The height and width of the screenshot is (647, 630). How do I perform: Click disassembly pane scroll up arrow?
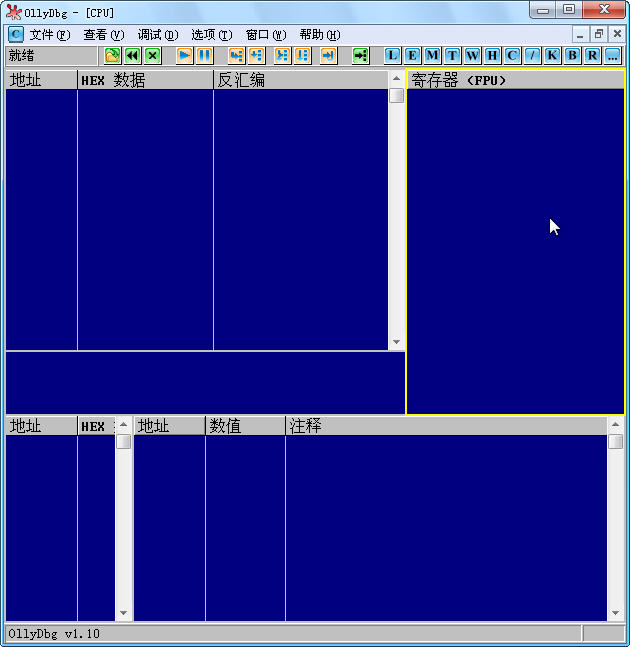pyautogui.click(x=396, y=78)
